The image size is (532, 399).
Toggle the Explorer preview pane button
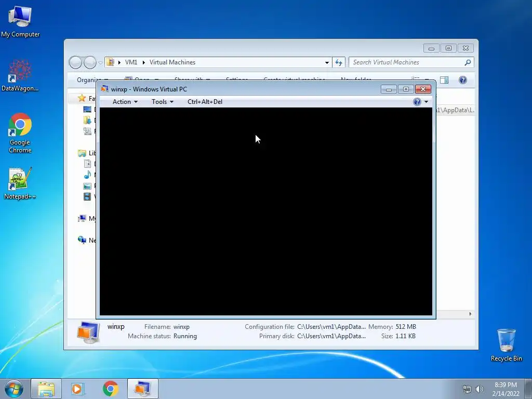pyautogui.click(x=444, y=80)
